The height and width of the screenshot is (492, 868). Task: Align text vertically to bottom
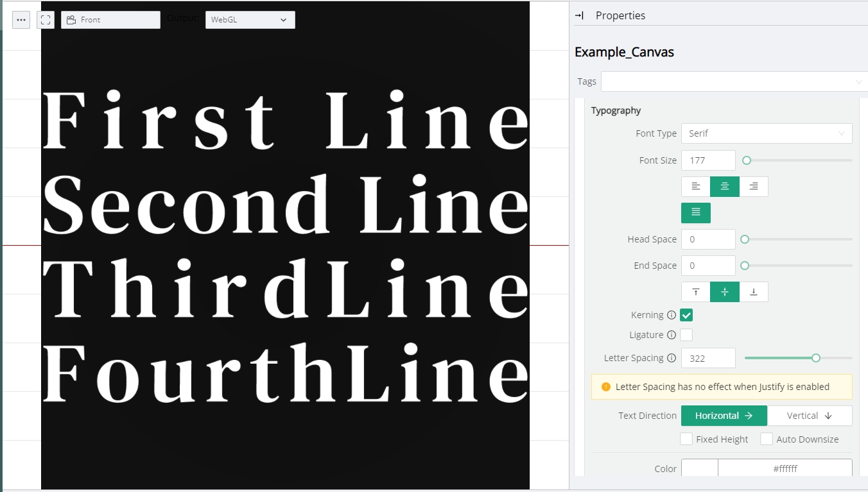(754, 292)
